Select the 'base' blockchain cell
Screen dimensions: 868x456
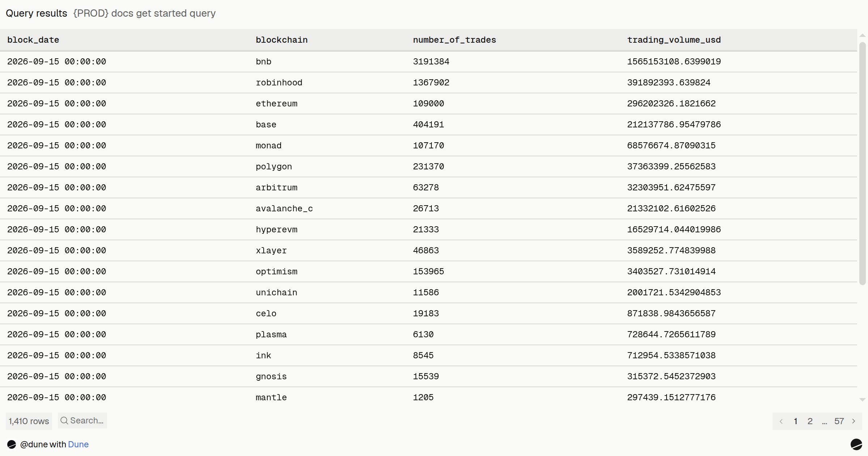pos(266,124)
